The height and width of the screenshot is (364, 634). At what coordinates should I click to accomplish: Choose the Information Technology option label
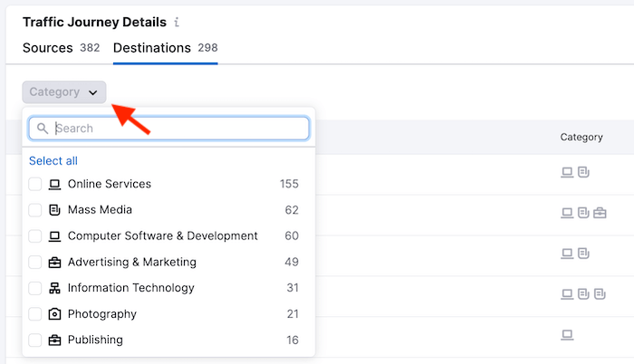[x=130, y=288]
